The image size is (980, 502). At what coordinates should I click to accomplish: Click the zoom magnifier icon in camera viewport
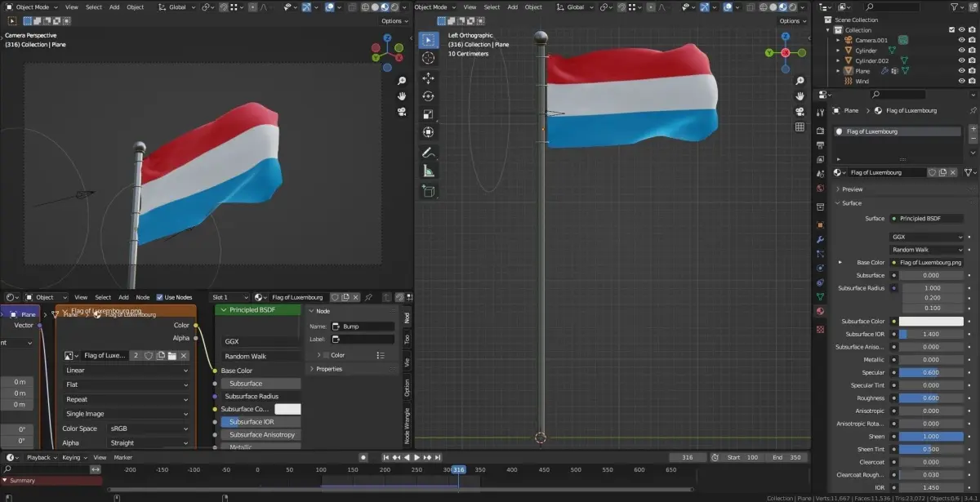point(403,82)
